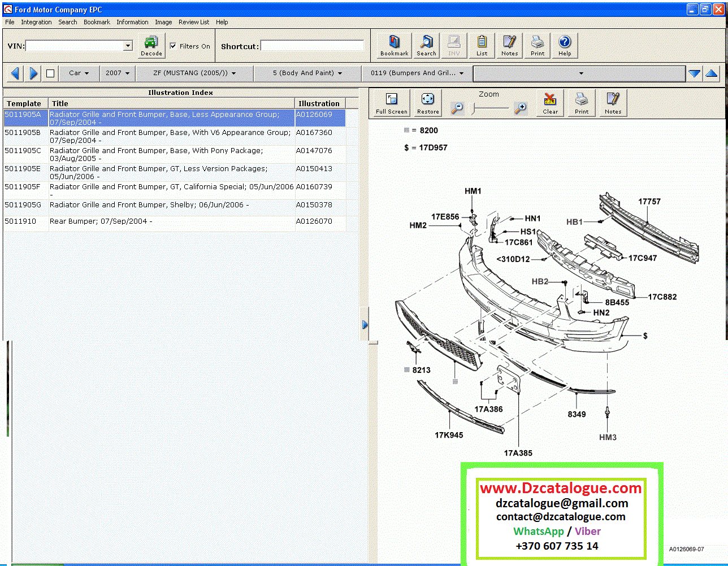
Task: Click the Restore illustration icon
Action: click(x=428, y=103)
